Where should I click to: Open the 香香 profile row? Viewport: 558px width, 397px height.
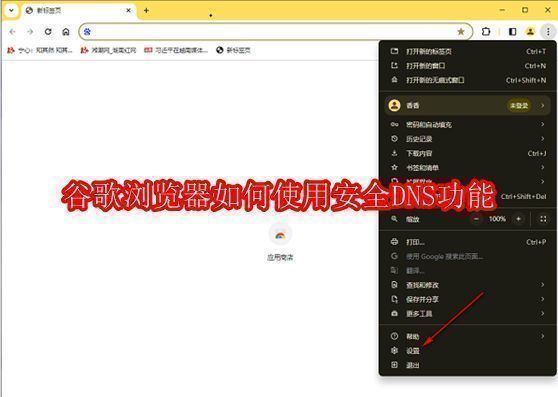point(468,105)
